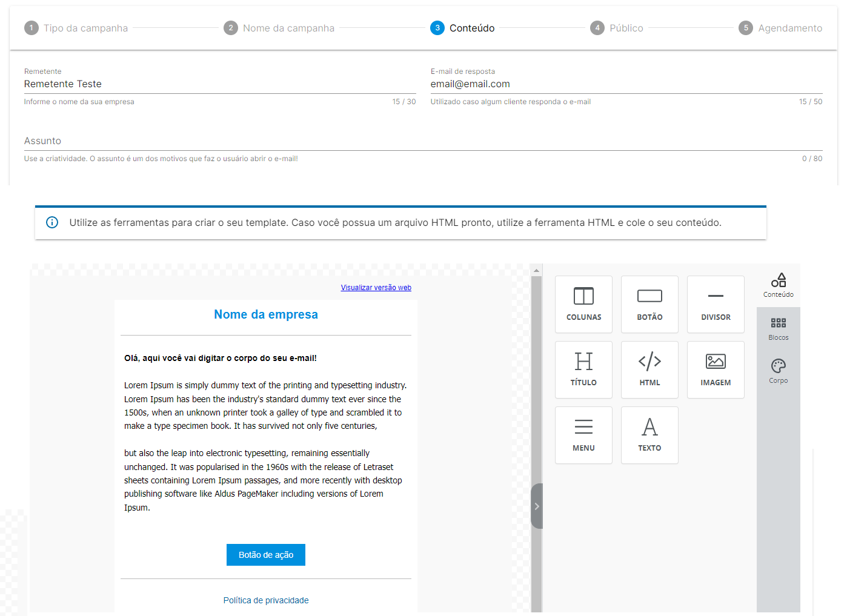Go to step 2 Nome da campanha

click(x=279, y=28)
